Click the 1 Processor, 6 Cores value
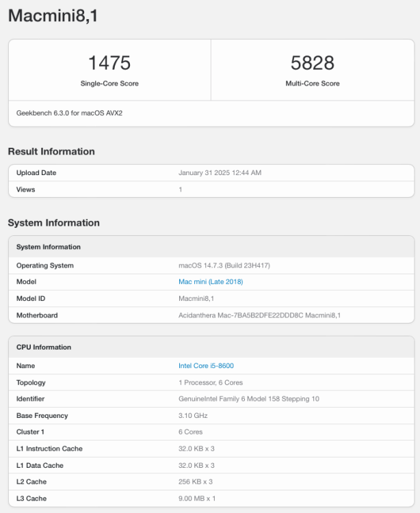The width and height of the screenshot is (420, 513). click(x=211, y=382)
